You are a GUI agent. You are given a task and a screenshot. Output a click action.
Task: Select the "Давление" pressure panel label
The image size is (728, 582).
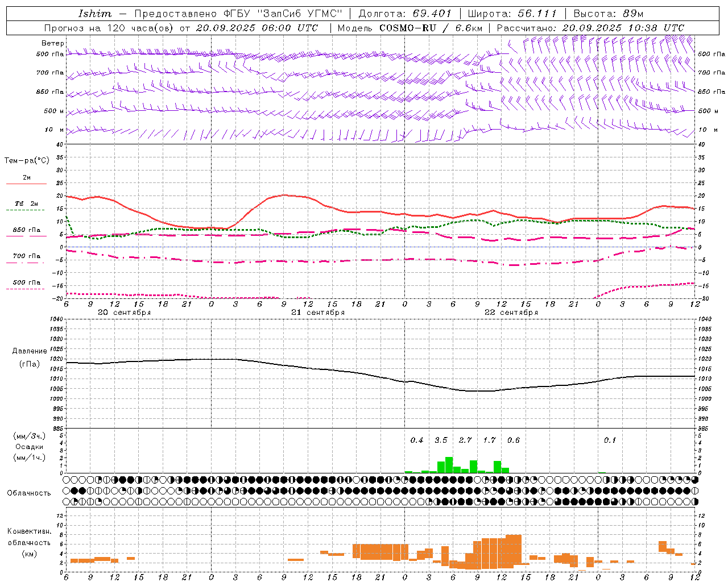(x=30, y=351)
